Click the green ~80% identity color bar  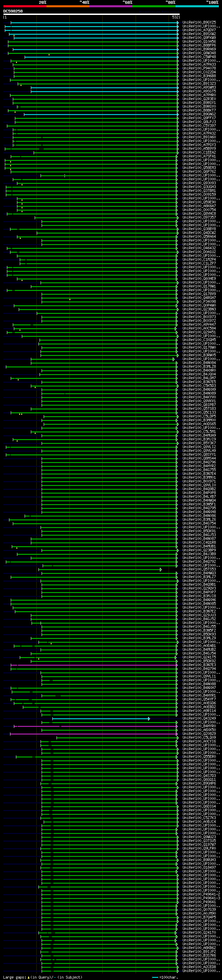pos(154,6)
